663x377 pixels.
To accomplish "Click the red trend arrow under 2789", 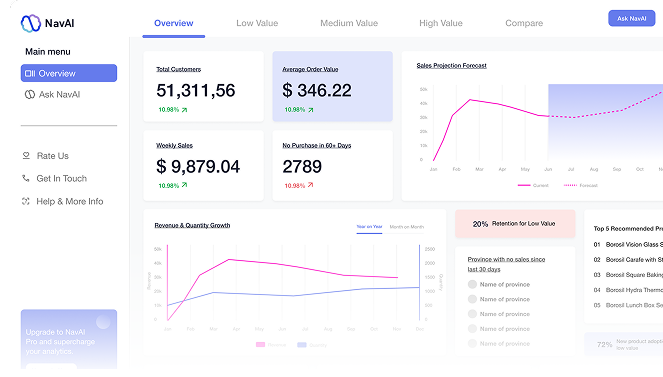I will [310, 185].
